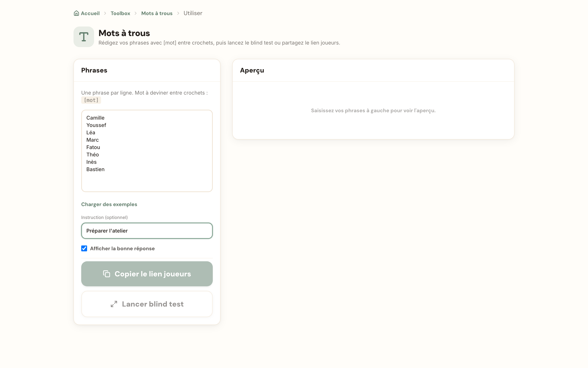
Task: Click the copy icon in Copier le lien joueurs
Action: pos(107,274)
